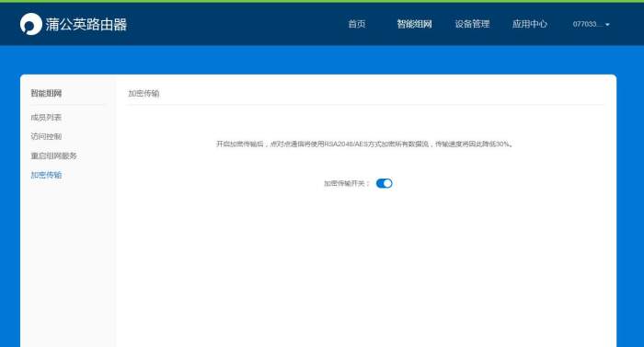644x347 pixels.
Task: Select 加密传输 in the sidebar
Action: 46,175
